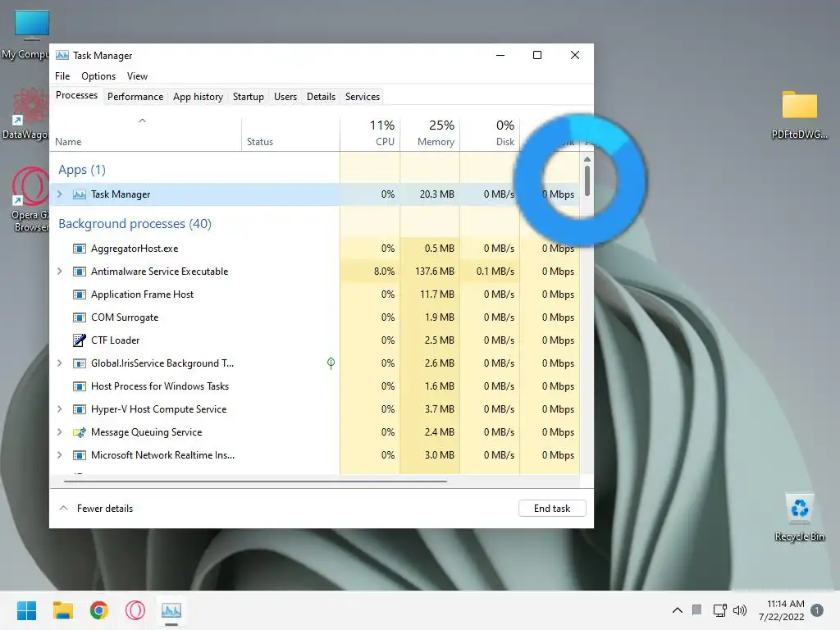Click the 137.6 MB memory value
Viewport: 840px width, 630px height.
(x=435, y=272)
